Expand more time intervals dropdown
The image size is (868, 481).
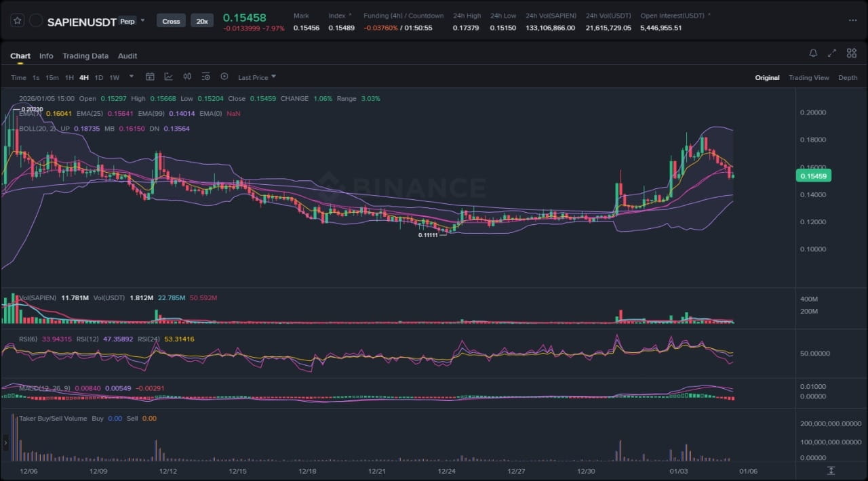[x=132, y=77]
